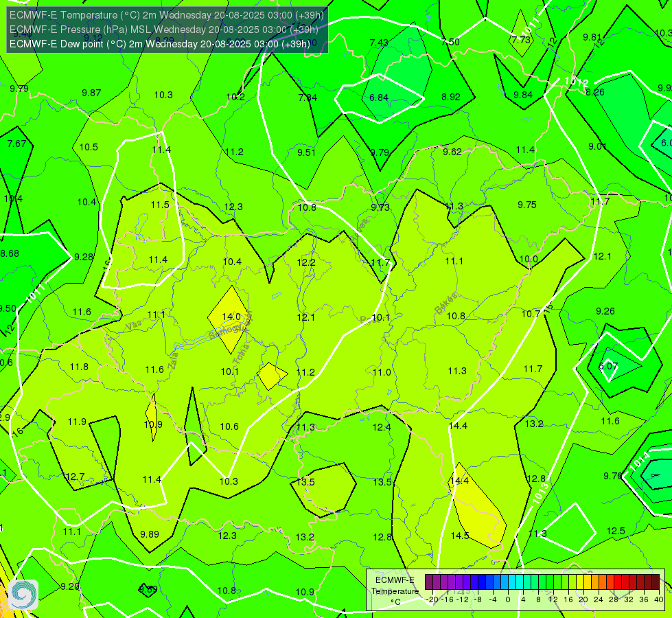Click the 7.84 value on the map
Image resolution: width=672 pixels, height=618 pixels.
(x=308, y=98)
